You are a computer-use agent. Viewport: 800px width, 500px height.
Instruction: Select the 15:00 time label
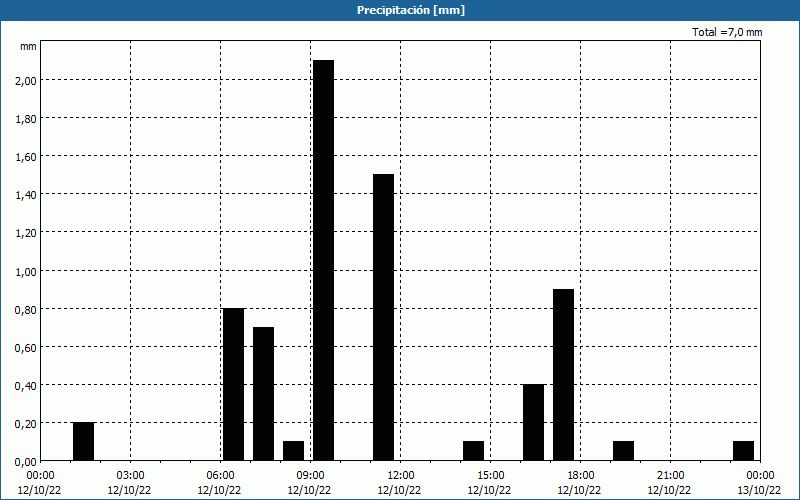click(x=490, y=476)
